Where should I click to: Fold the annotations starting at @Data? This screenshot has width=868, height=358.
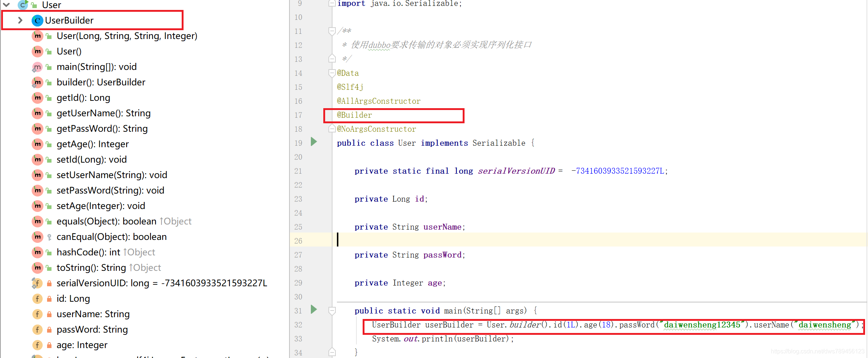tap(332, 73)
